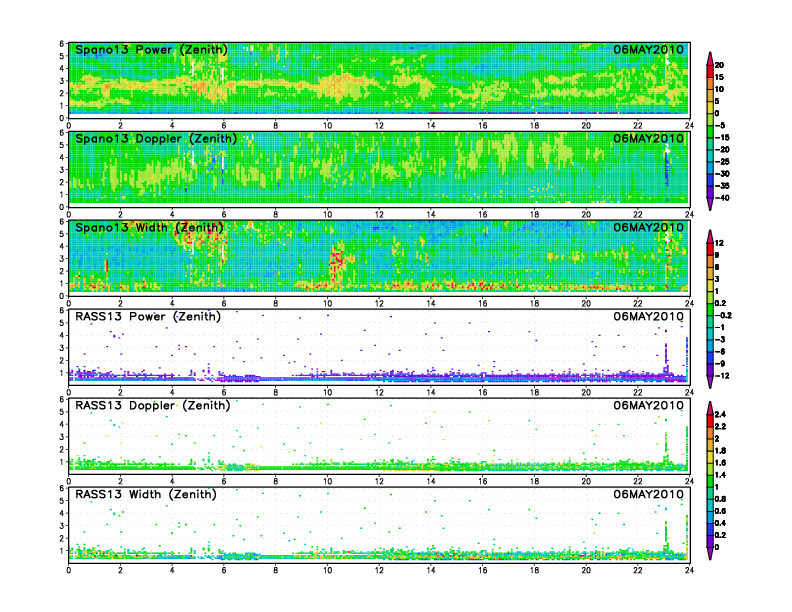Click the 'Spano13 Doppler (Zenith)' panel title
792x612 pixels.
click(156, 139)
